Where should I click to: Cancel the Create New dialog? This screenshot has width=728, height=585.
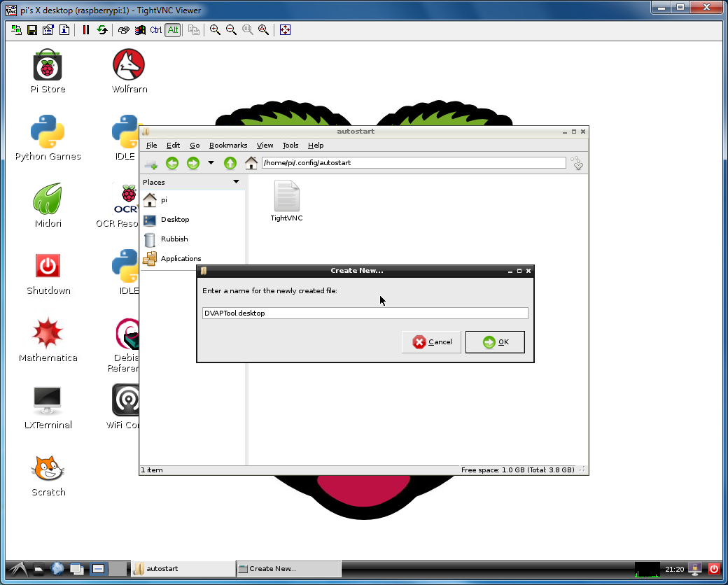[x=431, y=342]
